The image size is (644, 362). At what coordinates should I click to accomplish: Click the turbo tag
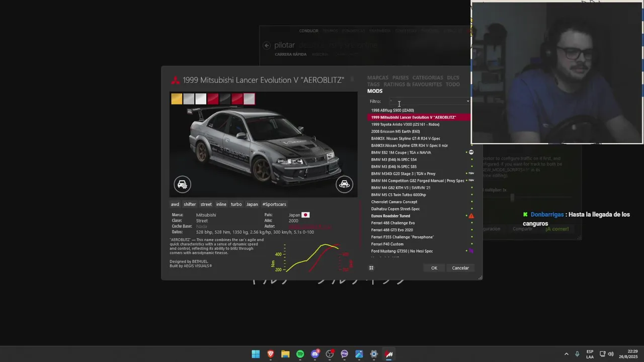click(x=236, y=205)
